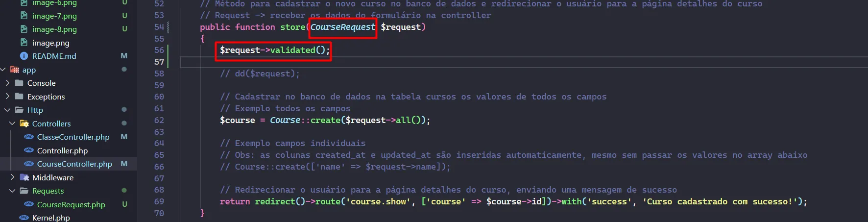Image resolution: width=868 pixels, height=222 pixels.
Task: Collapse the app folder chevron
Action: point(3,70)
